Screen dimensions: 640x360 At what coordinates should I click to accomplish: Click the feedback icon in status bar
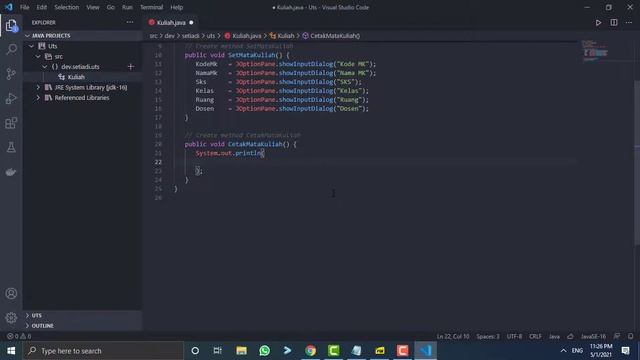coord(617,336)
